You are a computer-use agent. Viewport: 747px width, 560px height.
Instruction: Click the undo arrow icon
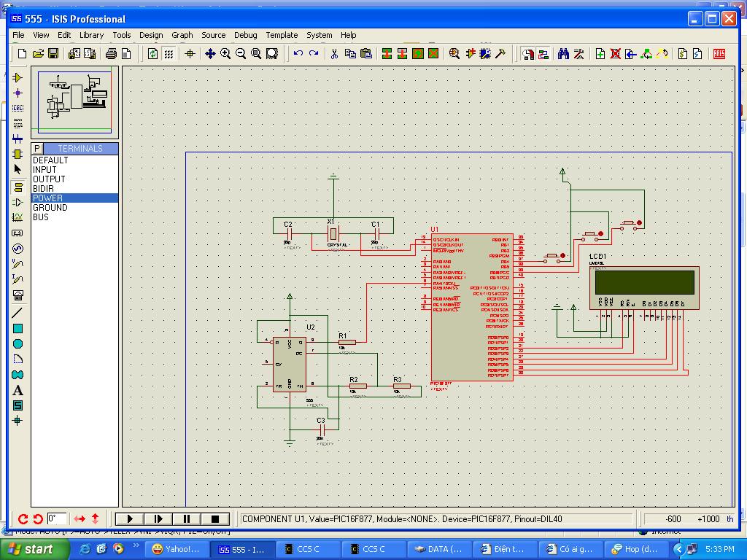(x=298, y=54)
